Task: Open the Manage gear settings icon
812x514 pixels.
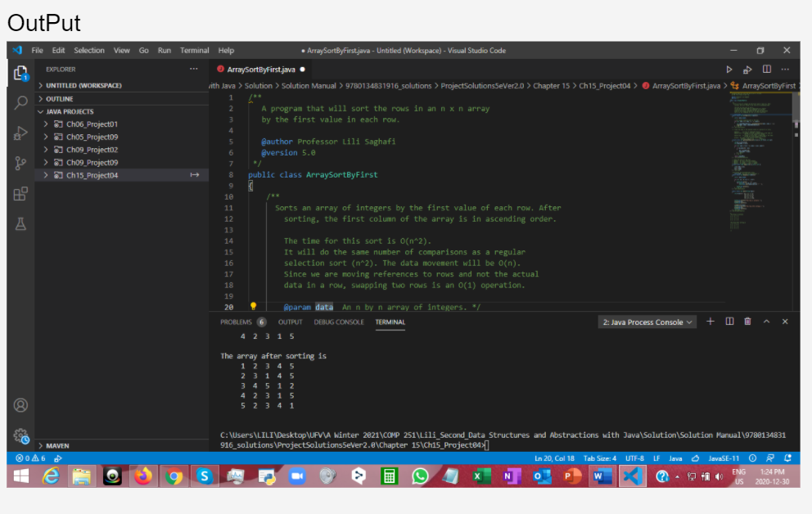Action: [21, 435]
